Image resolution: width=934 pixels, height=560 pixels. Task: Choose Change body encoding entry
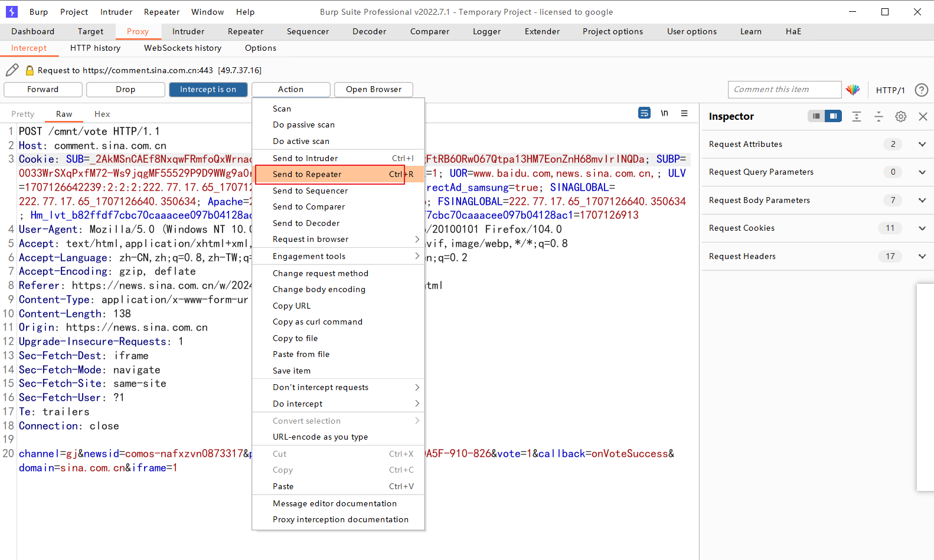(338, 290)
